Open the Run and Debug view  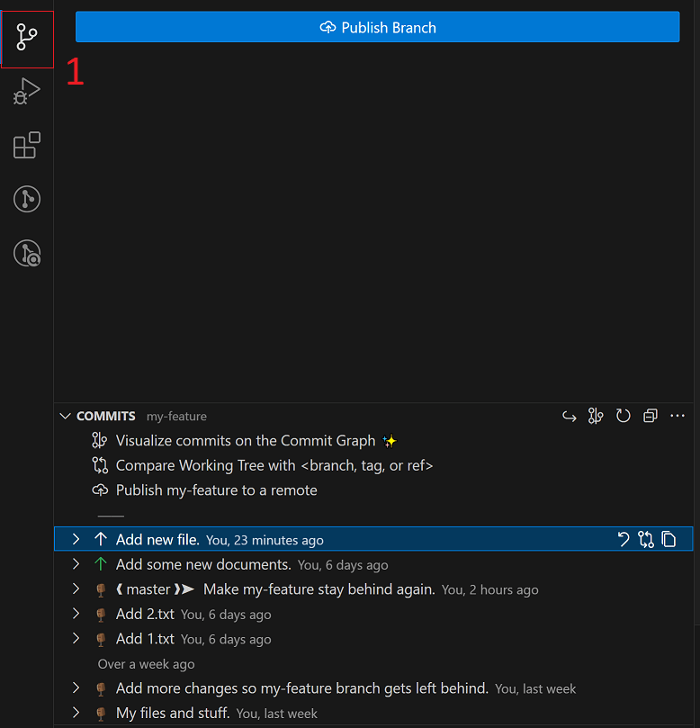(27, 92)
